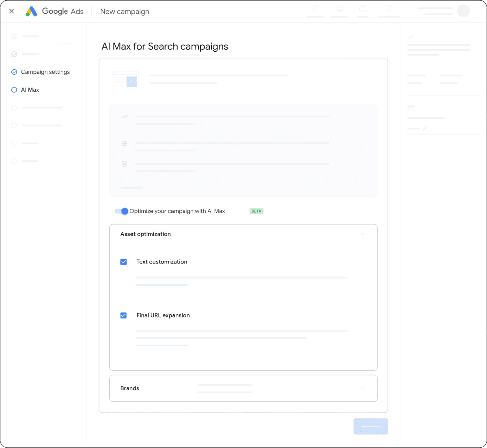Click the Google Ads logo

(32, 11)
